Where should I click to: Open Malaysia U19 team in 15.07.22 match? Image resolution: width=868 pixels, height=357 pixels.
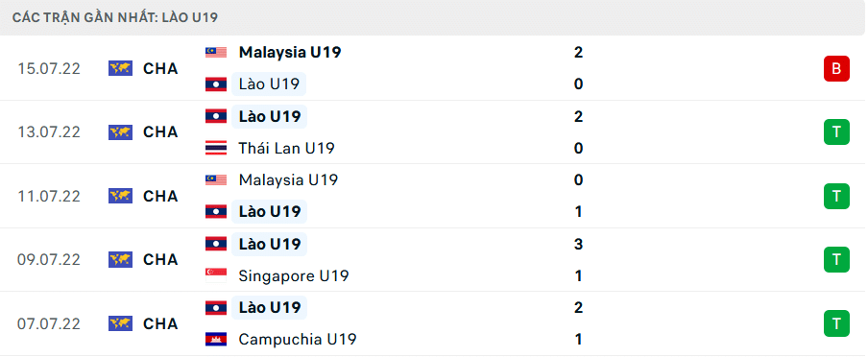(x=290, y=53)
